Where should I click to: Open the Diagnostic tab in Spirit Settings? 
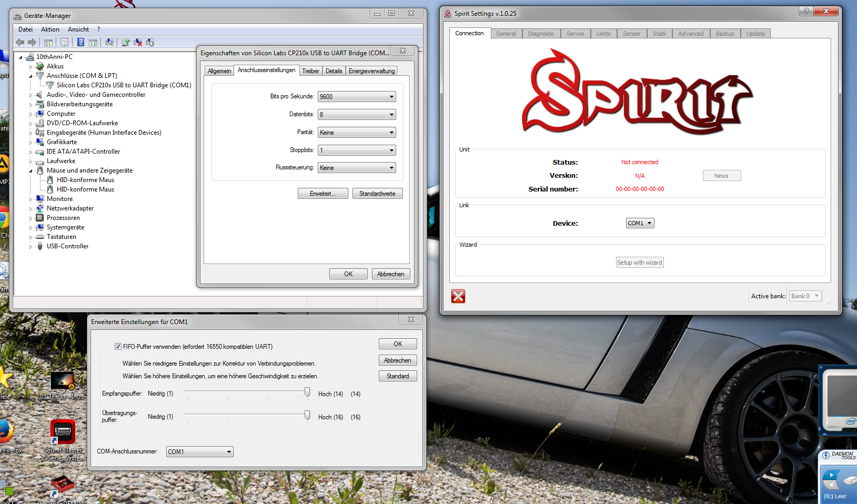pos(541,34)
